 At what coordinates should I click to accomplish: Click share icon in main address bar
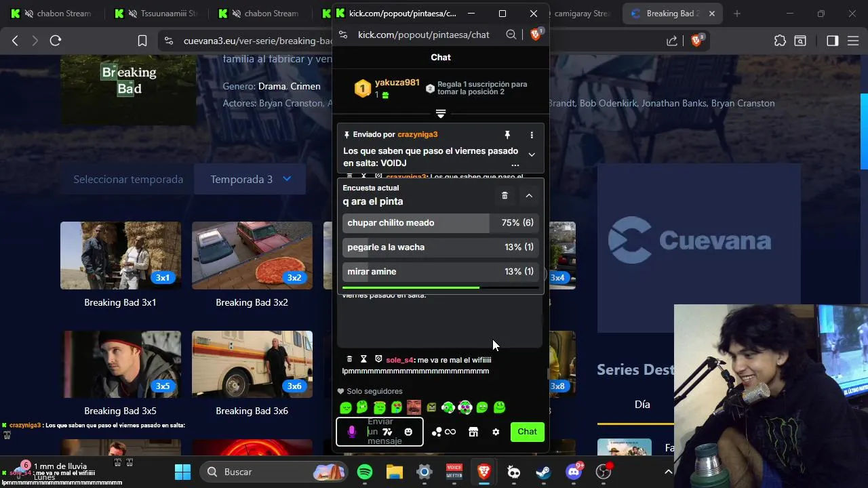click(x=672, y=41)
